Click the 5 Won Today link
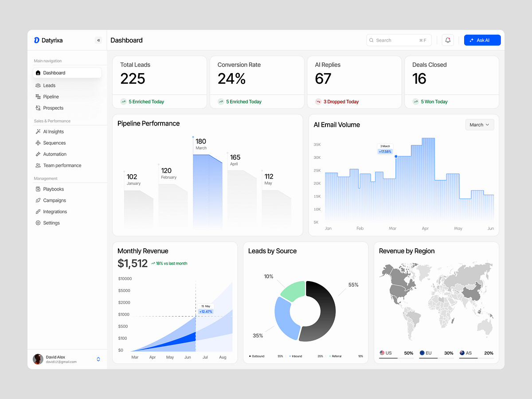532x399 pixels. [x=434, y=102]
